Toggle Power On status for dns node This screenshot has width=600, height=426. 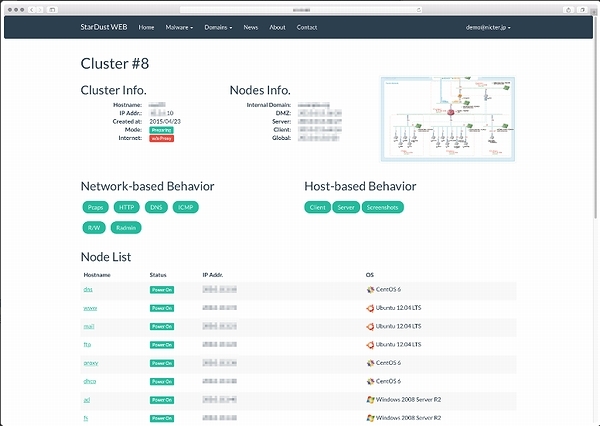coord(161,290)
